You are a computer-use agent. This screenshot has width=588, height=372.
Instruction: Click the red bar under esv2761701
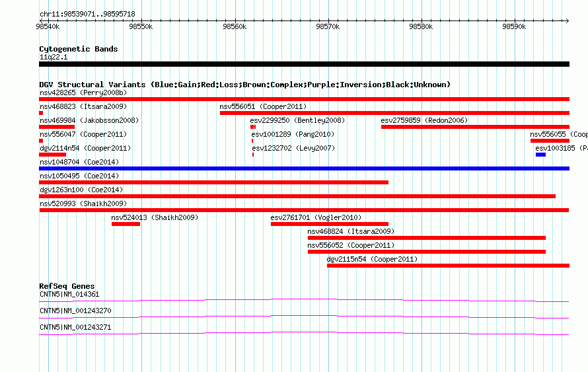click(330, 224)
